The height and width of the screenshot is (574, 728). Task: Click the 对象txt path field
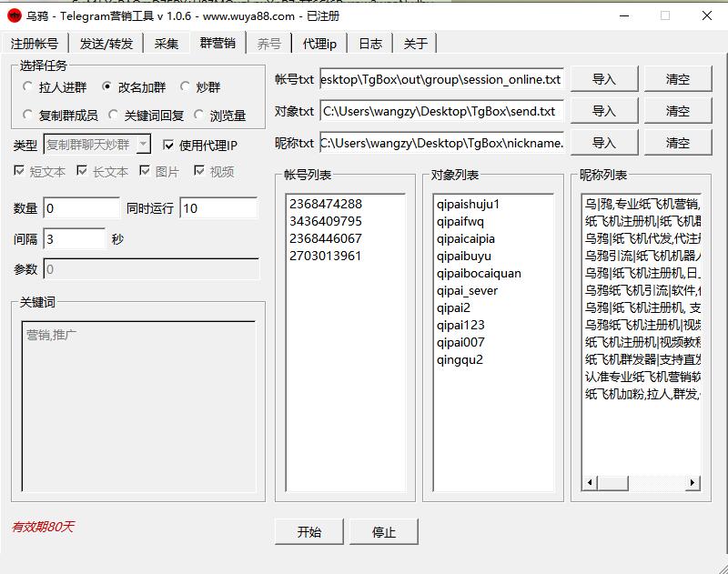(441, 111)
